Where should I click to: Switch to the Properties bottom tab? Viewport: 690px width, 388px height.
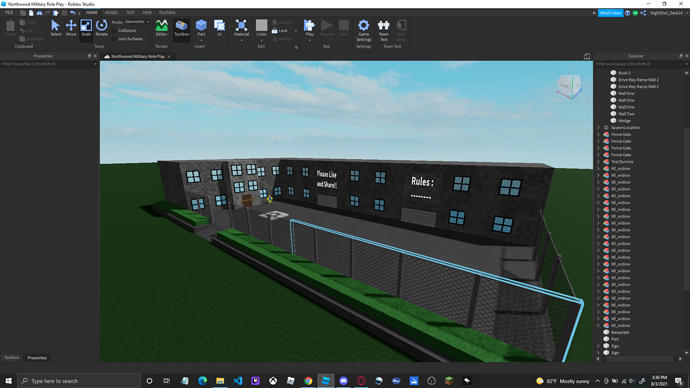pyautogui.click(x=37, y=358)
